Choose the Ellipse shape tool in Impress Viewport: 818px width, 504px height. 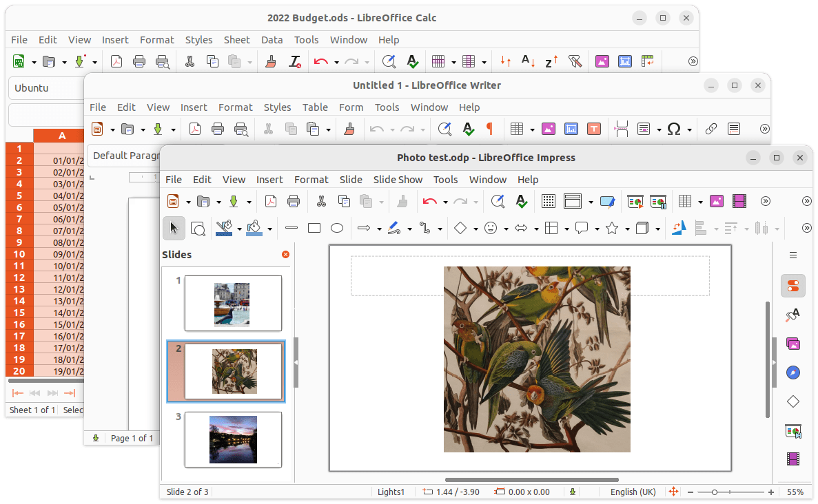pyautogui.click(x=337, y=229)
